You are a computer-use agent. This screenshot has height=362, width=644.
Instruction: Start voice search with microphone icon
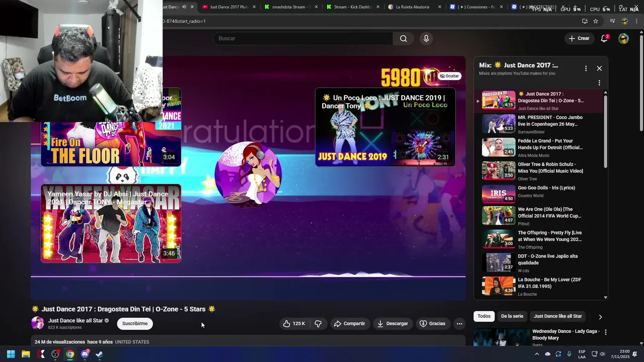[x=426, y=39]
